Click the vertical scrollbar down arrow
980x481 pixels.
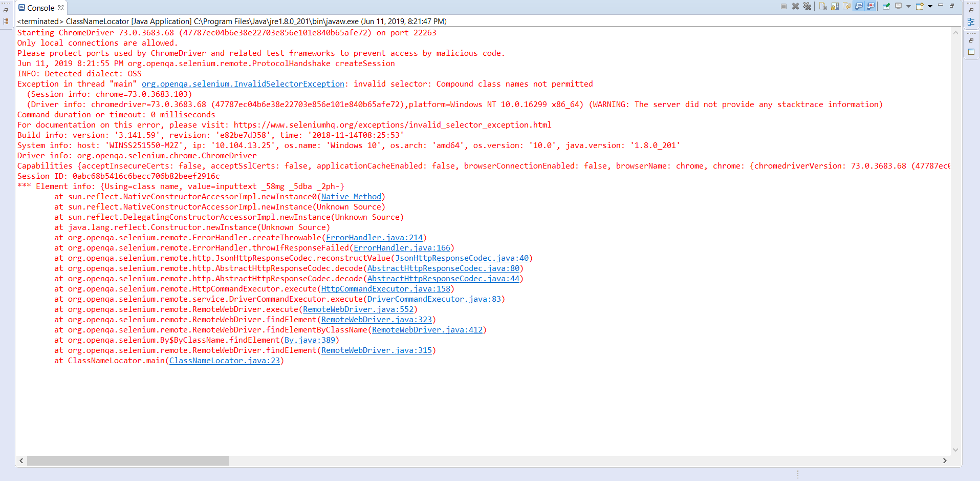coord(955,450)
